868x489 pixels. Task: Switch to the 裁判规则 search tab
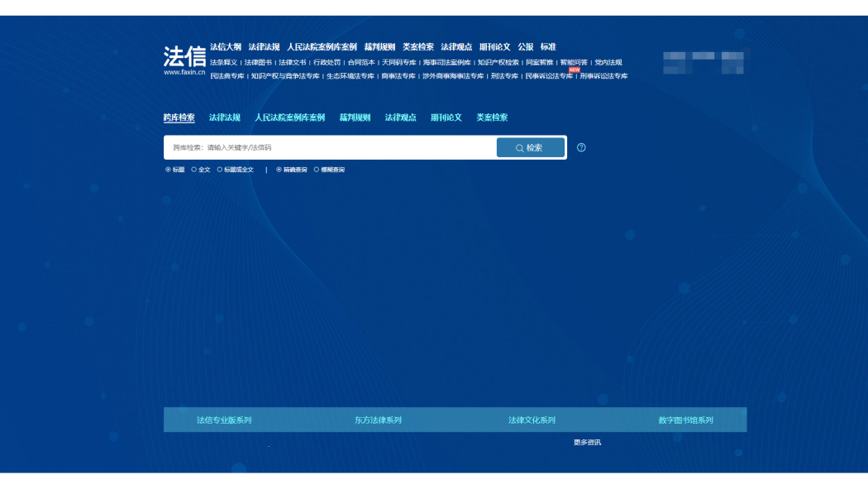pyautogui.click(x=355, y=117)
